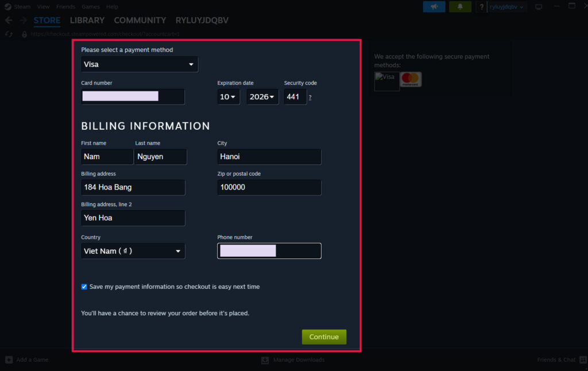Click the BILLING INFORMATION heading
588x371 pixels.
coord(145,126)
